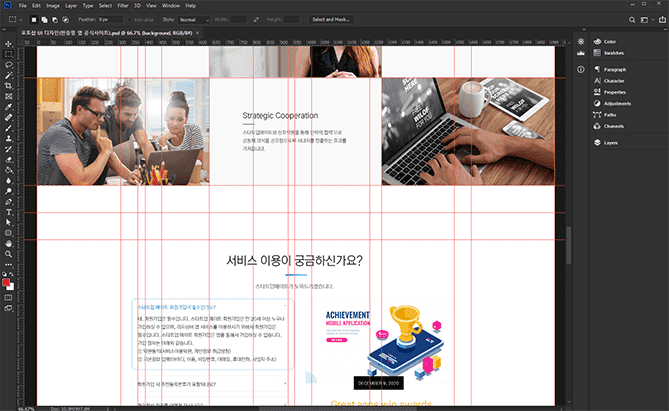Open the File menu

point(23,6)
